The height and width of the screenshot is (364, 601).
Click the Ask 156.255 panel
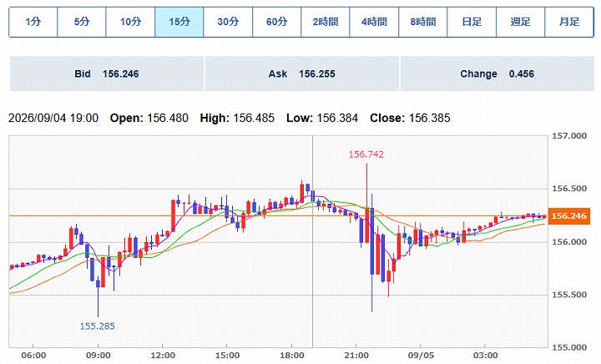pos(302,73)
